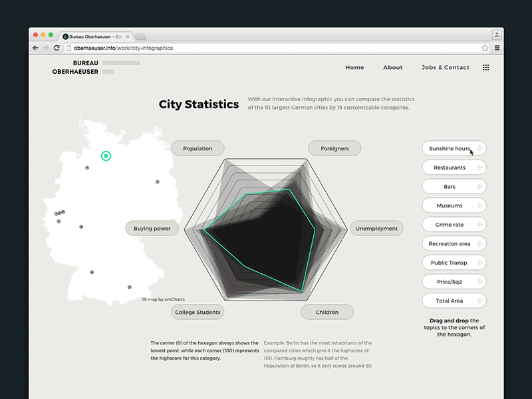532x399 pixels.
Task: Click the Unemployment category label
Action: (x=376, y=228)
